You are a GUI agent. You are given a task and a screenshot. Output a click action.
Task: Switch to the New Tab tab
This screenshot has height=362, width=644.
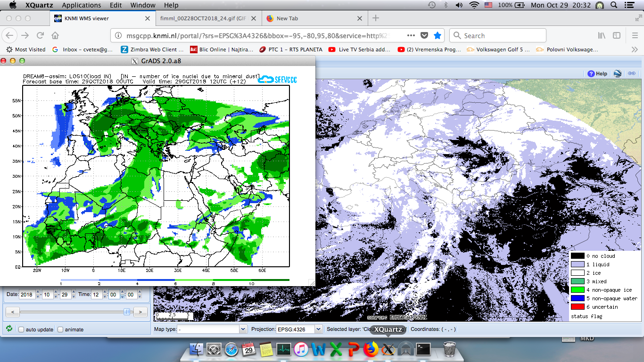coord(314,18)
